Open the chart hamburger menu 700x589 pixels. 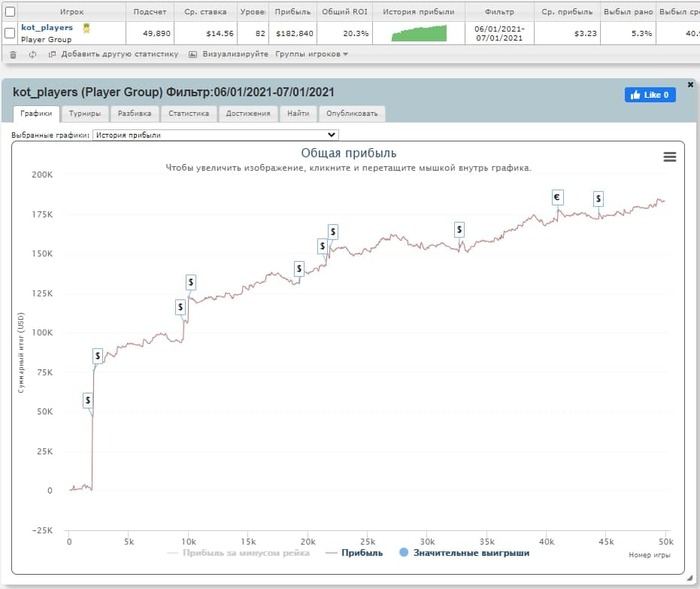669,157
